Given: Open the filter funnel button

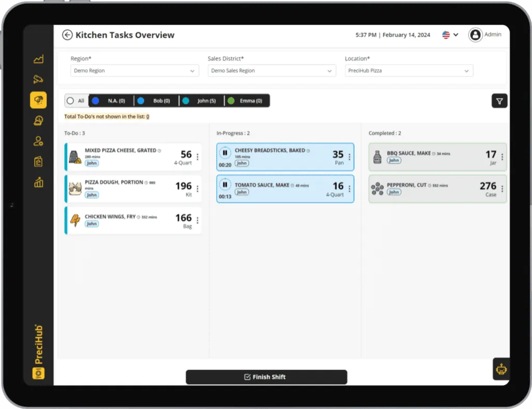Looking at the screenshot, I should pyautogui.click(x=499, y=101).
